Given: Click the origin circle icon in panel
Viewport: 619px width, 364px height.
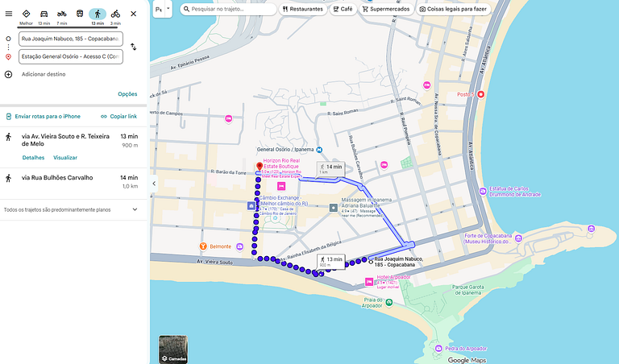Looking at the screenshot, I should 8,39.
